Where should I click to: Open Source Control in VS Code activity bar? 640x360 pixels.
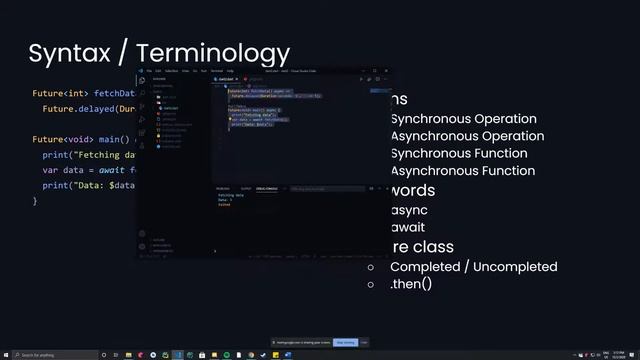pyautogui.click(x=142, y=106)
